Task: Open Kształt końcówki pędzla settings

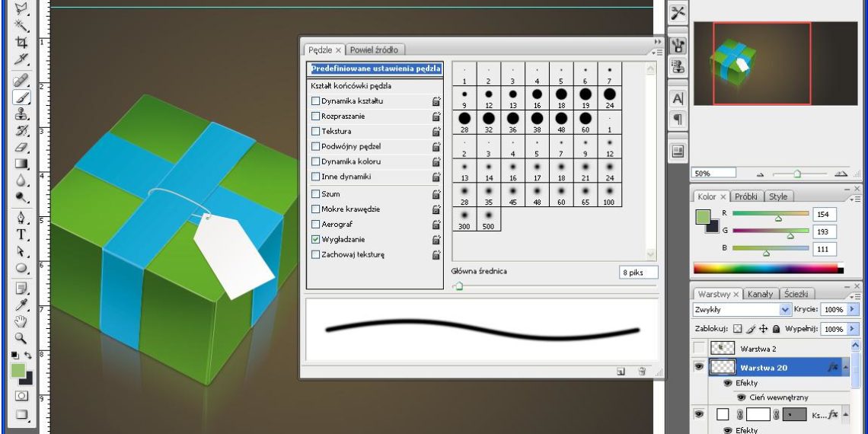Action: [356, 85]
